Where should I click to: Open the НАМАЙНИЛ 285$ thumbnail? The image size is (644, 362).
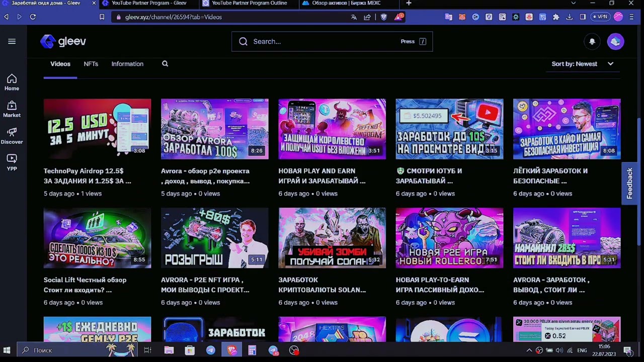point(567,238)
